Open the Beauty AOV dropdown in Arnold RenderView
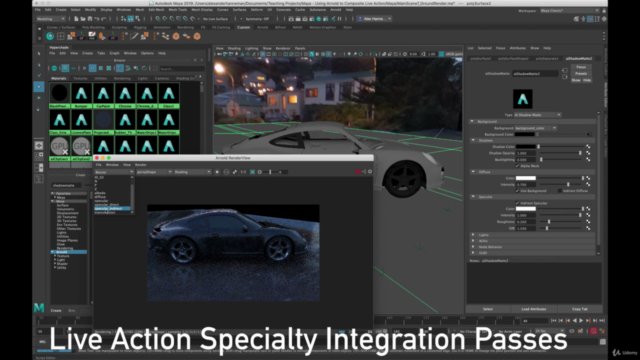Screen dimensions: 640x360 (x=114, y=172)
